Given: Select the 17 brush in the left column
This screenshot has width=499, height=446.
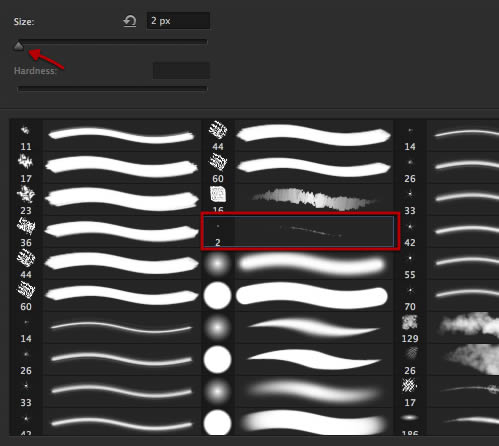Looking at the screenshot, I should tap(105, 168).
